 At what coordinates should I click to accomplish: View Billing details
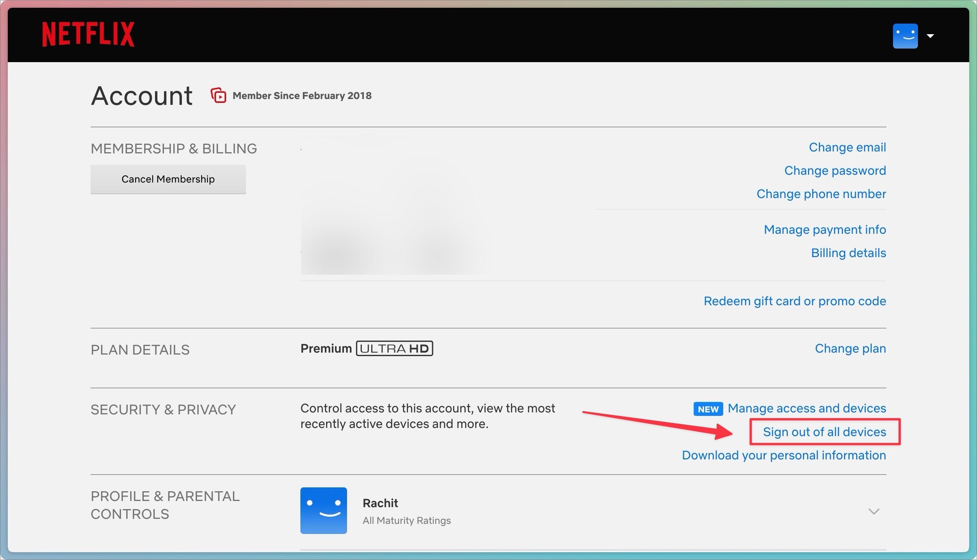(849, 253)
